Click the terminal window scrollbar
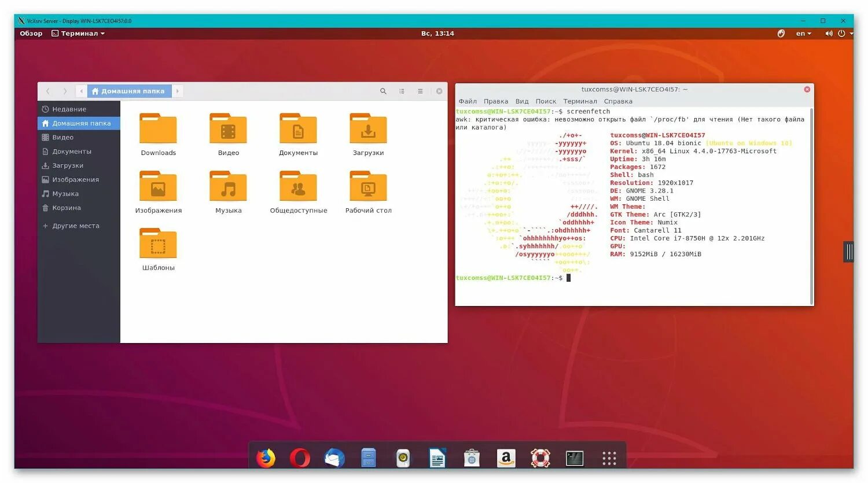 [812, 205]
